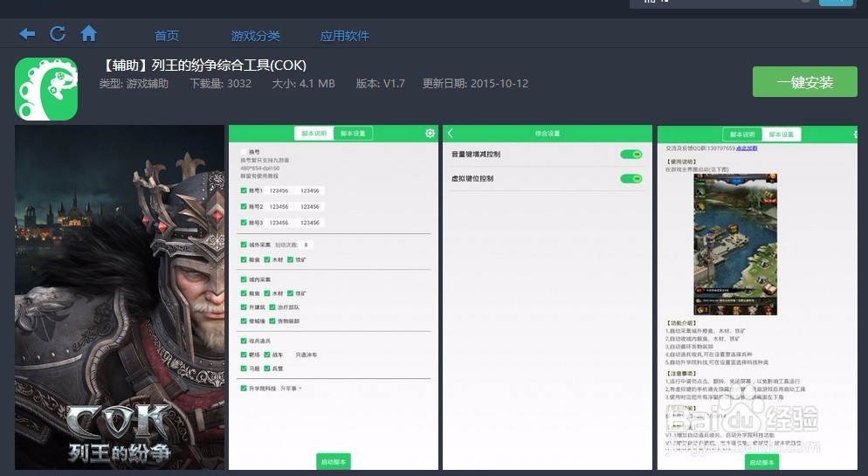Open the 应用软件 tab
This screenshot has width=868, height=476.
click(x=344, y=36)
